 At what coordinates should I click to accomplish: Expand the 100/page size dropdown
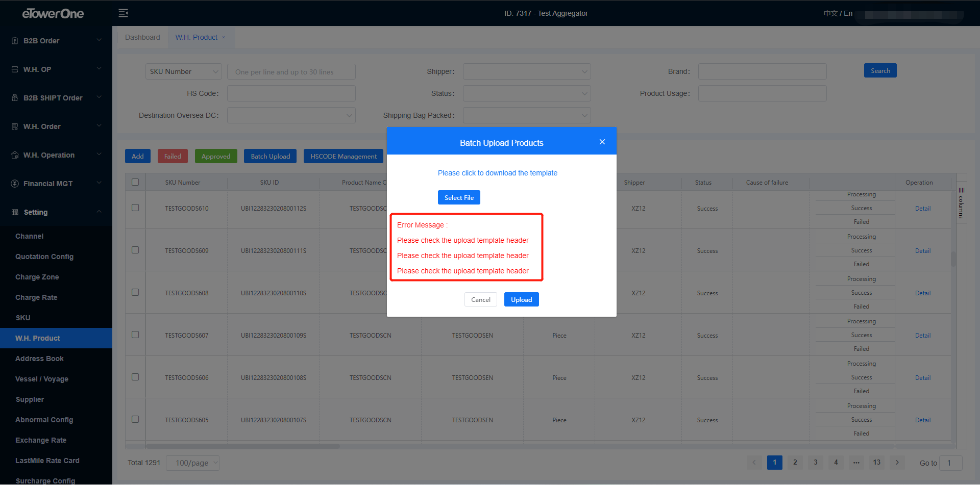point(192,463)
